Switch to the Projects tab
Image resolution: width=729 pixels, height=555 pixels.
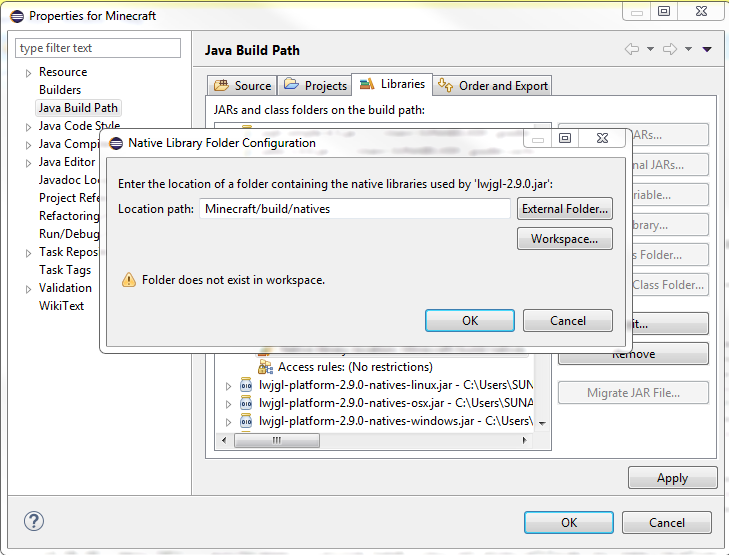315,86
